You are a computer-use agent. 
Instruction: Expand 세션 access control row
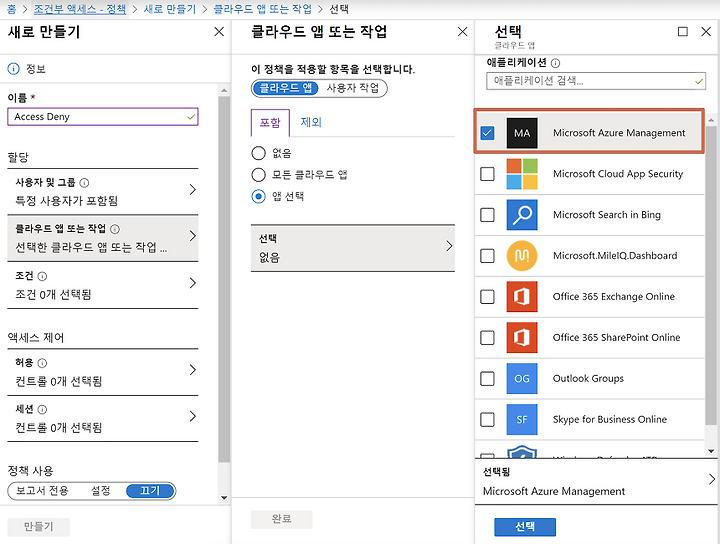pyautogui.click(x=103, y=418)
